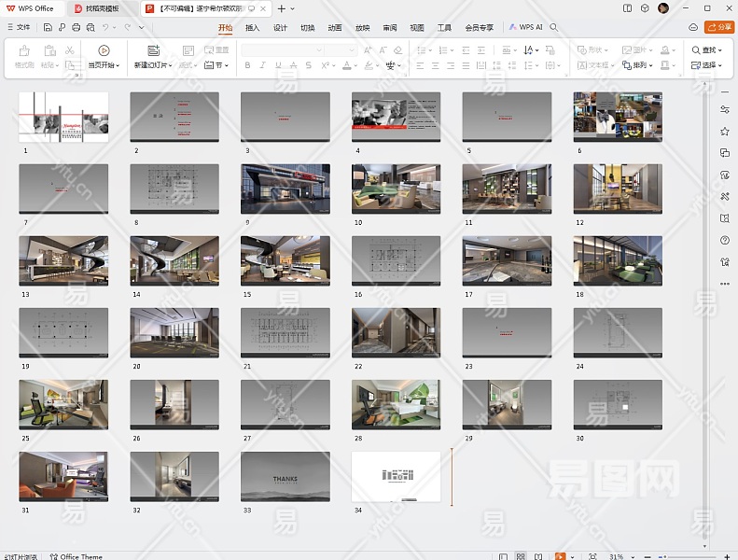
Task: Switch to reading view in status bar
Action: coord(538,556)
